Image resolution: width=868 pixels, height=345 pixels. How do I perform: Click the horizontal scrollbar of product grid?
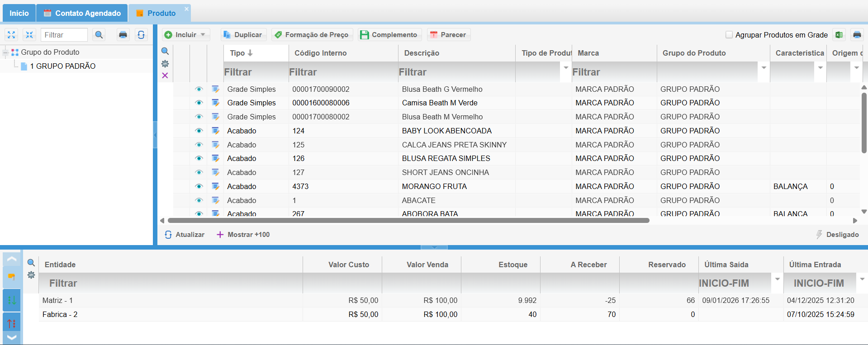[408, 221]
